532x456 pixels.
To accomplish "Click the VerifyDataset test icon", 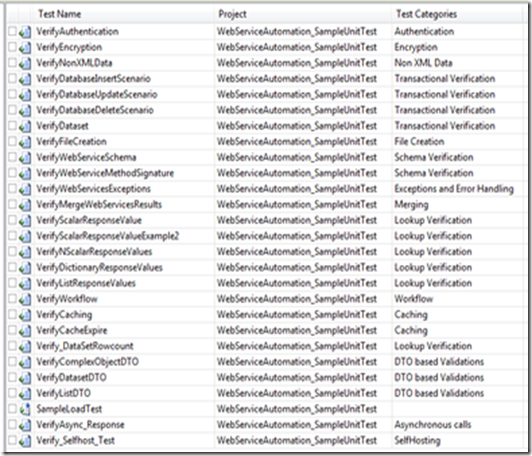I will pos(25,126).
